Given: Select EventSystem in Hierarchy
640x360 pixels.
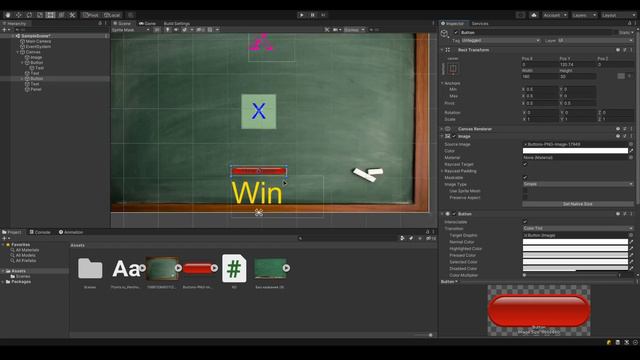Looking at the screenshot, I should tap(38, 47).
